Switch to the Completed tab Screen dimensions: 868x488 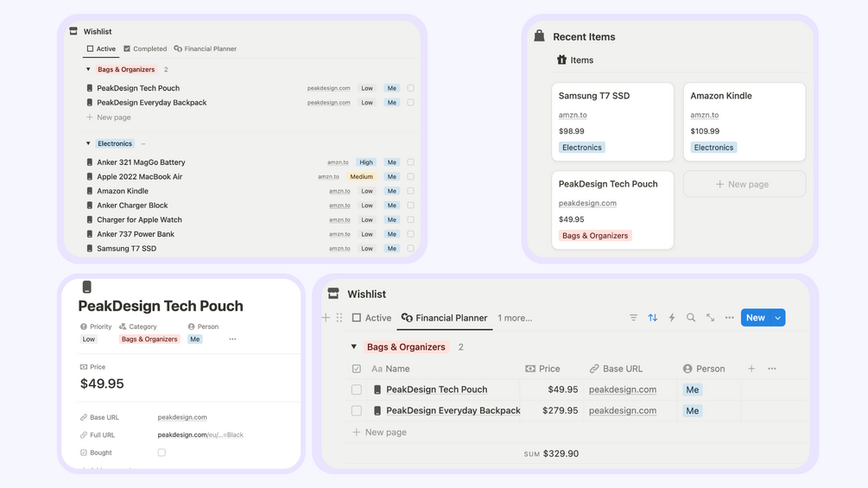point(145,48)
